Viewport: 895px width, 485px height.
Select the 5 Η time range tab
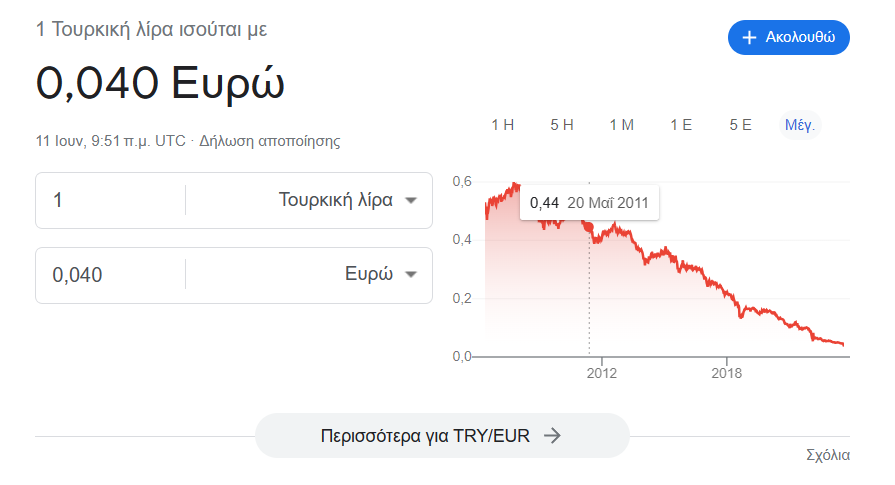point(562,125)
